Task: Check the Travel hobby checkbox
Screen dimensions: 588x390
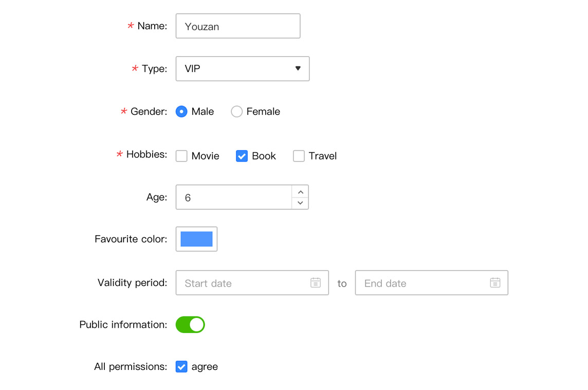Action: [x=299, y=156]
